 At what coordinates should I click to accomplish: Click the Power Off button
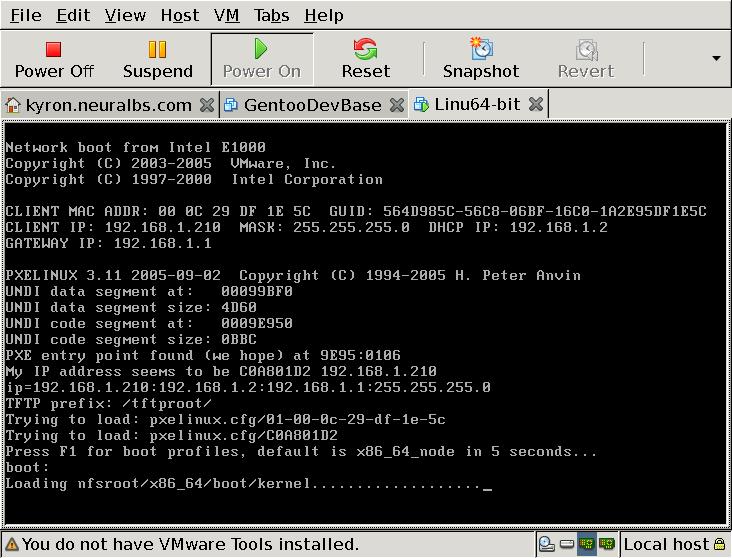54,59
